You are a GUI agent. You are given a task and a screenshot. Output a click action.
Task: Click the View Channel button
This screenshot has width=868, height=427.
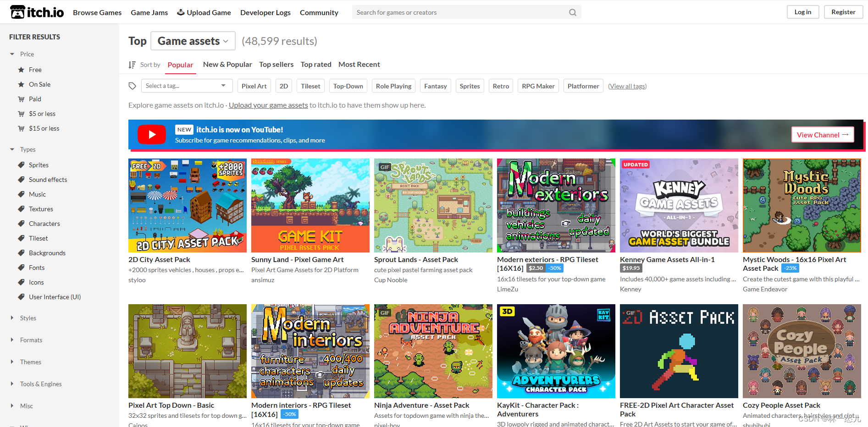tap(823, 135)
